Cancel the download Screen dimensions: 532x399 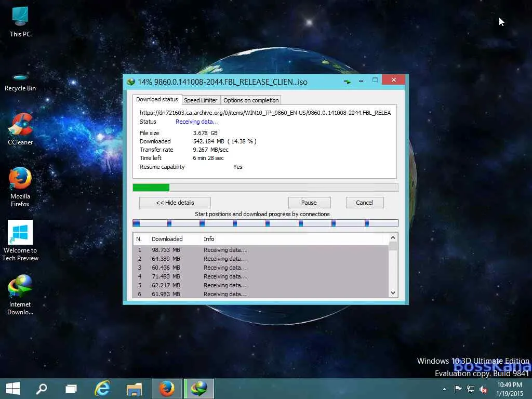pyautogui.click(x=364, y=203)
